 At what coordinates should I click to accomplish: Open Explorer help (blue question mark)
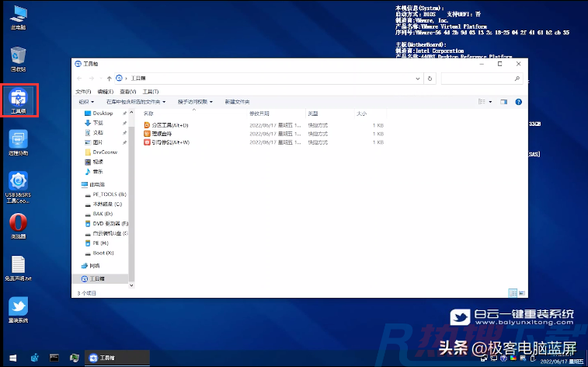point(519,102)
